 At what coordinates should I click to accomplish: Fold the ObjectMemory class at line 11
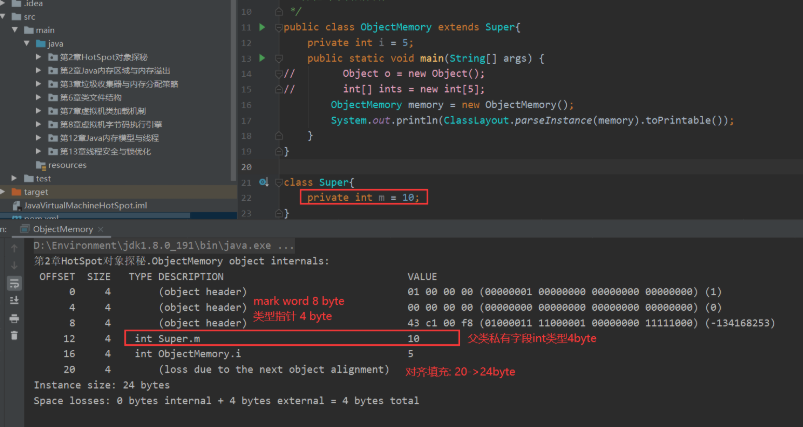point(279,28)
